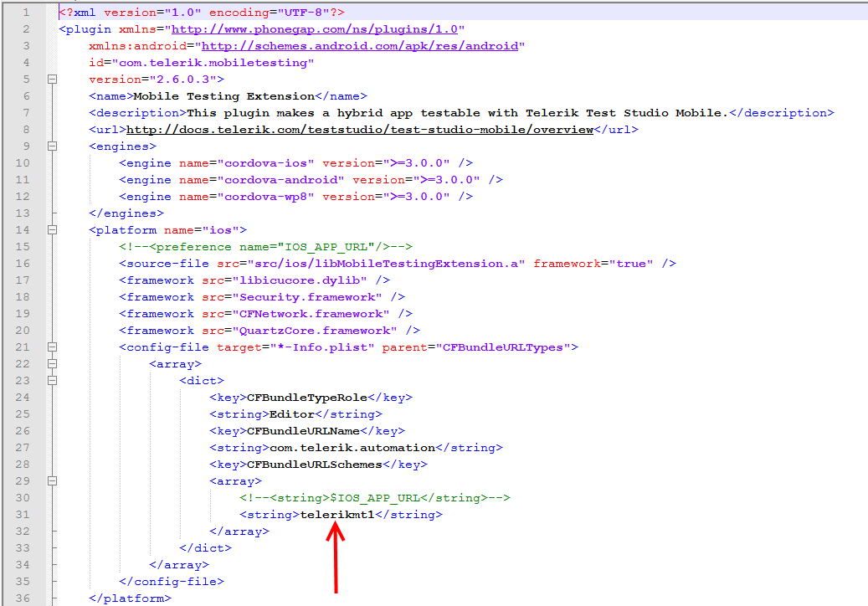The height and width of the screenshot is (606, 868).
Task: Click 'CFBundleURLSchemes' key text
Action: [x=315, y=465]
